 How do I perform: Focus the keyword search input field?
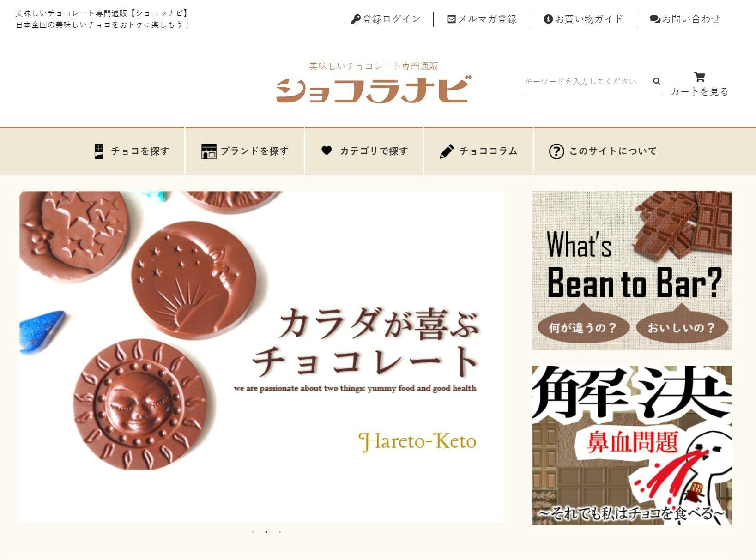587,82
